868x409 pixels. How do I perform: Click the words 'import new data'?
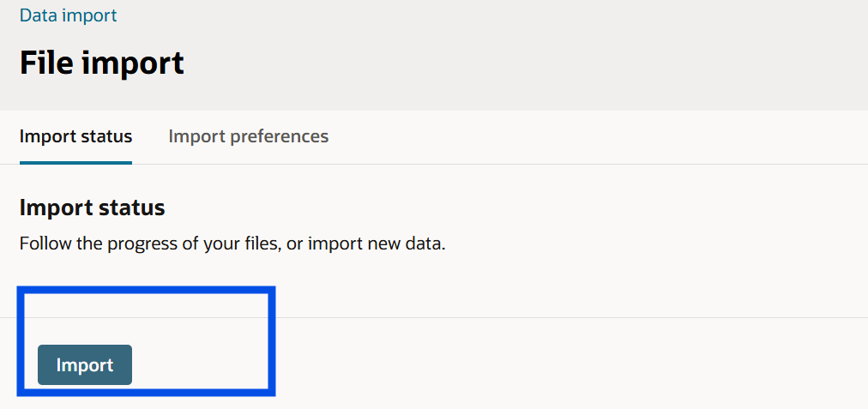pyautogui.click(x=377, y=244)
